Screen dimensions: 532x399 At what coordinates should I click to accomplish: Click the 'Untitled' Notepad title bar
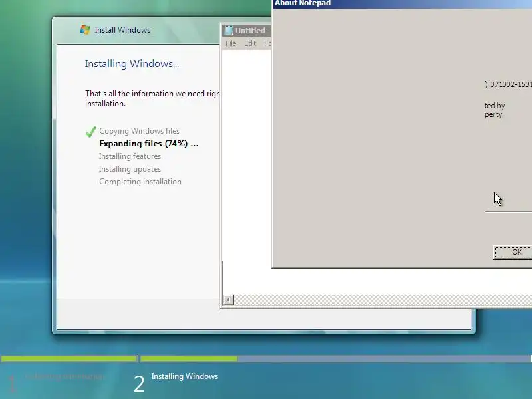tap(247, 31)
